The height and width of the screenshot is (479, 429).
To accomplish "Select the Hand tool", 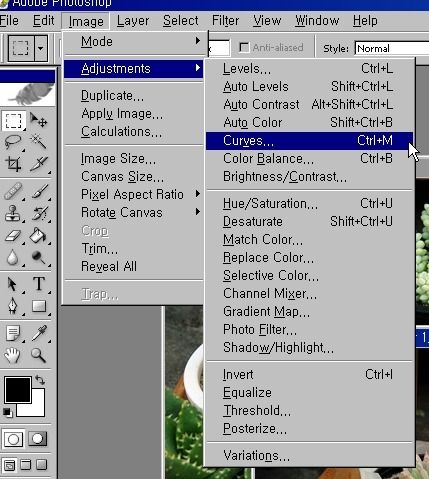I will 13,355.
